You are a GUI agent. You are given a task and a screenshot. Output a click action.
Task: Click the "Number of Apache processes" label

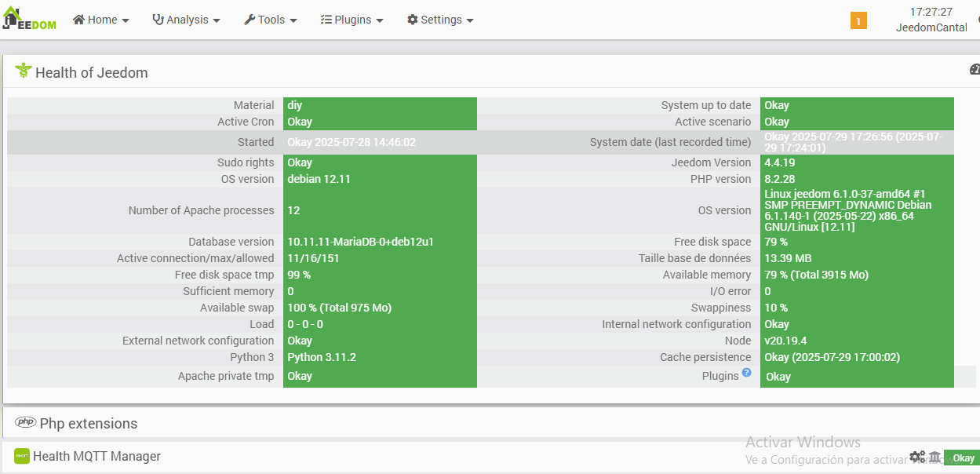(202, 210)
